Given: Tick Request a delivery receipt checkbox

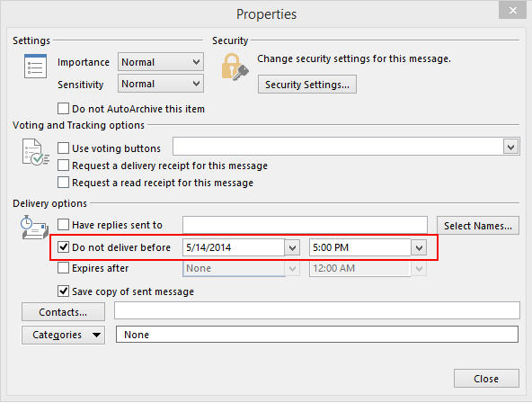Looking at the screenshot, I should [x=63, y=166].
